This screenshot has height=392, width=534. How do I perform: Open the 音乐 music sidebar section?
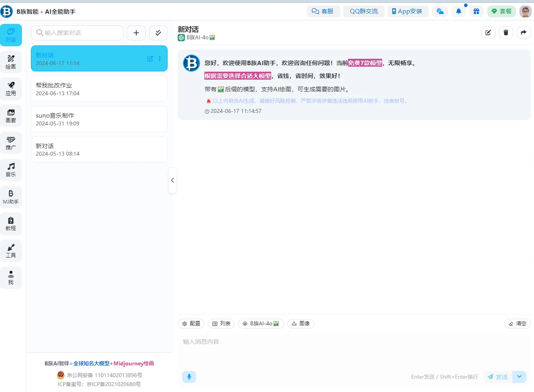point(11,170)
